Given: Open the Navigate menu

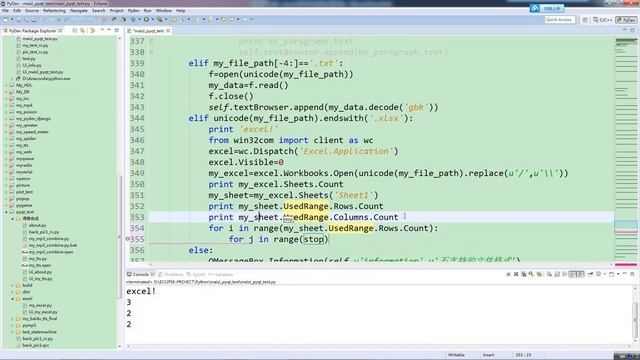Looking at the screenshot, I should [79, 11].
